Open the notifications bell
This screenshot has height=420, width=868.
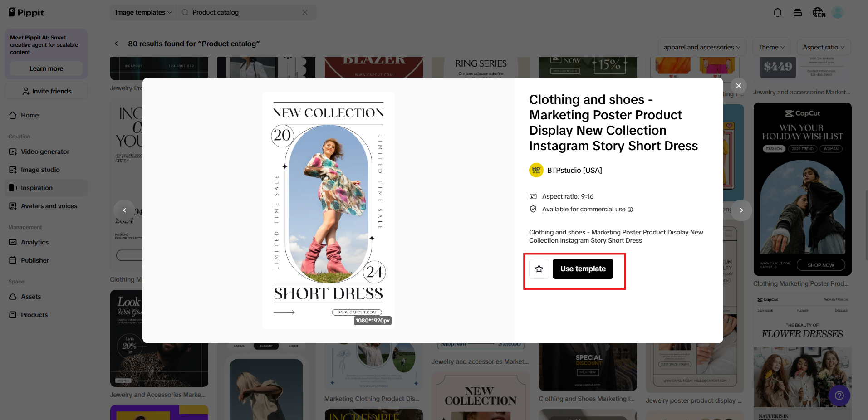pyautogui.click(x=777, y=13)
